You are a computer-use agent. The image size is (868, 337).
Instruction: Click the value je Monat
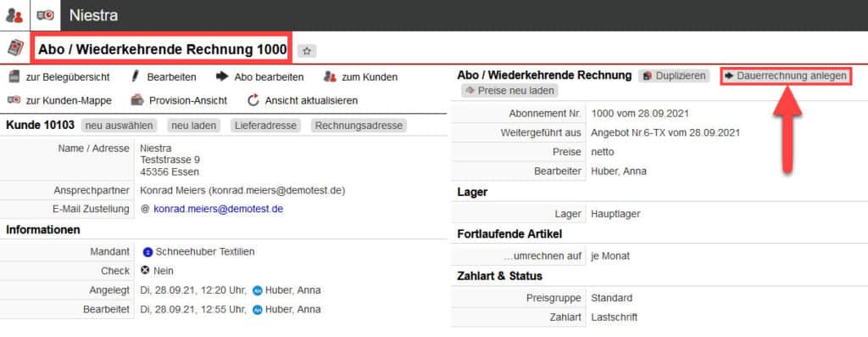point(610,256)
